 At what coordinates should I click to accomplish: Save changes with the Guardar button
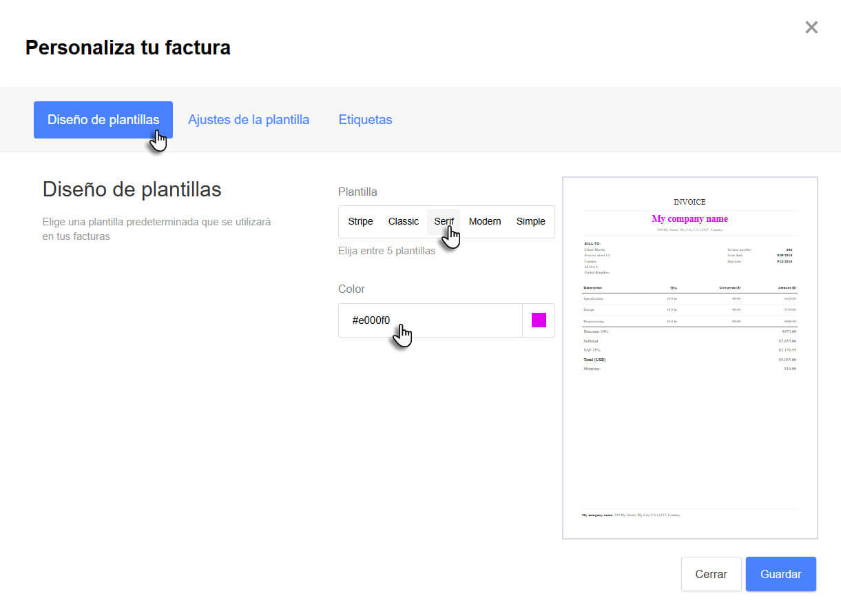781,574
